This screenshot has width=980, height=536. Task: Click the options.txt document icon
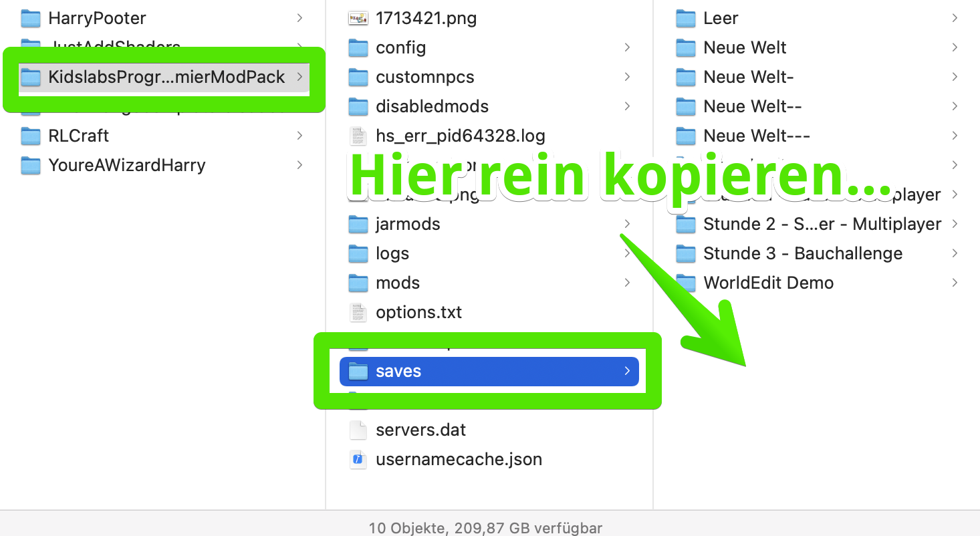[358, 312]
